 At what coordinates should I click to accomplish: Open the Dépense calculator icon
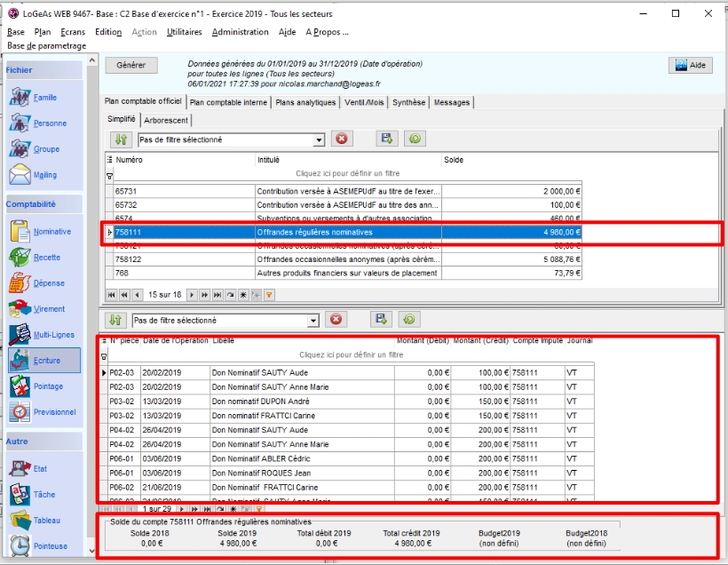click(x=21, y=283)
